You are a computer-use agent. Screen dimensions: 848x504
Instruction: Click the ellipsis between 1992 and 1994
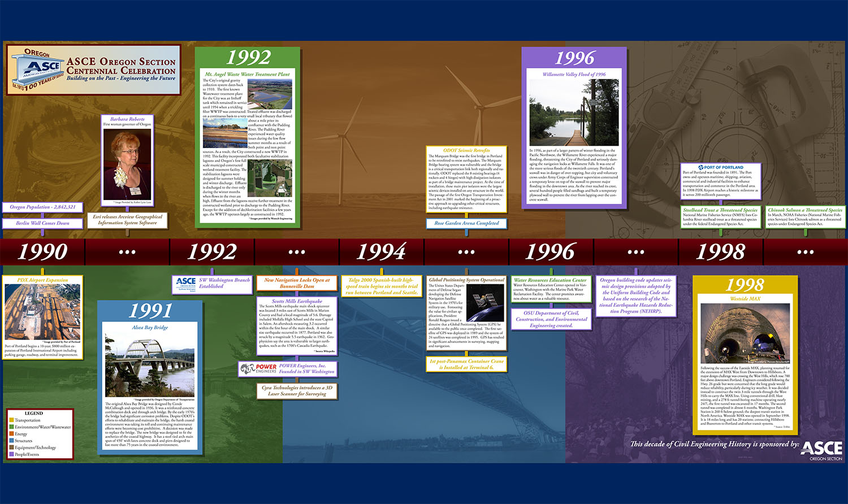point(297,252)
